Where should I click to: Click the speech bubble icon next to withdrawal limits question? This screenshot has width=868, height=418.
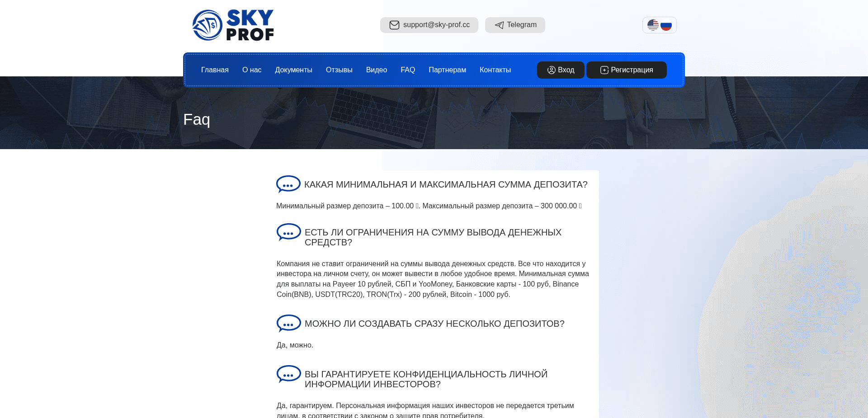(x=288, y=232)
